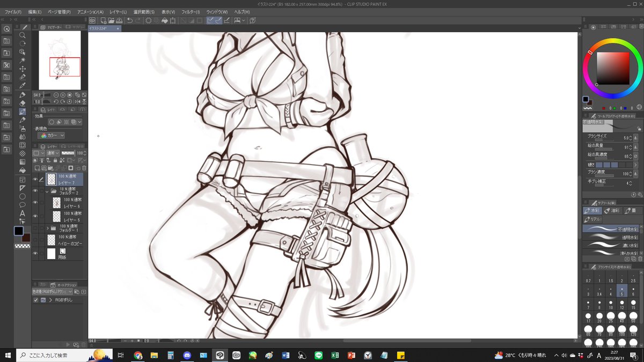Switch to the 油彩 sub tool tab
Image resolution: width=644 pixels, height=362 pixels.
[x=613, y=211]
